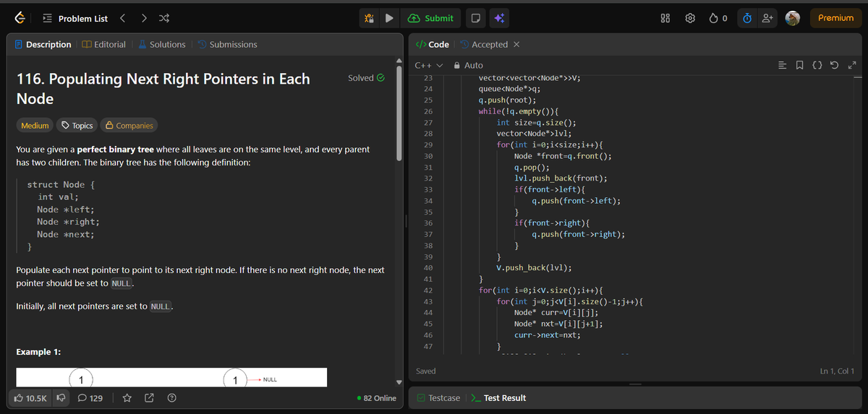Click the invite user icon

(x=767, y=18)
